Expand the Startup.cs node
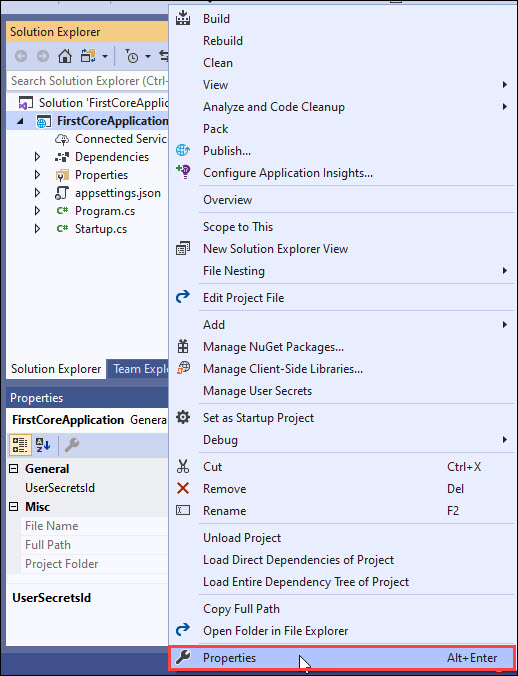The width and height of the screenshot is (518, 676). (37, 228)
